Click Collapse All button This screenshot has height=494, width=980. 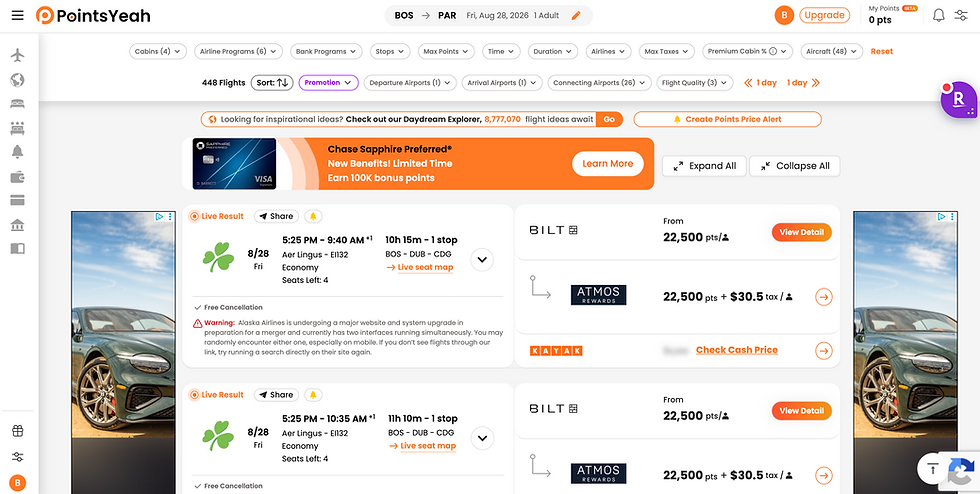(795, 166)
